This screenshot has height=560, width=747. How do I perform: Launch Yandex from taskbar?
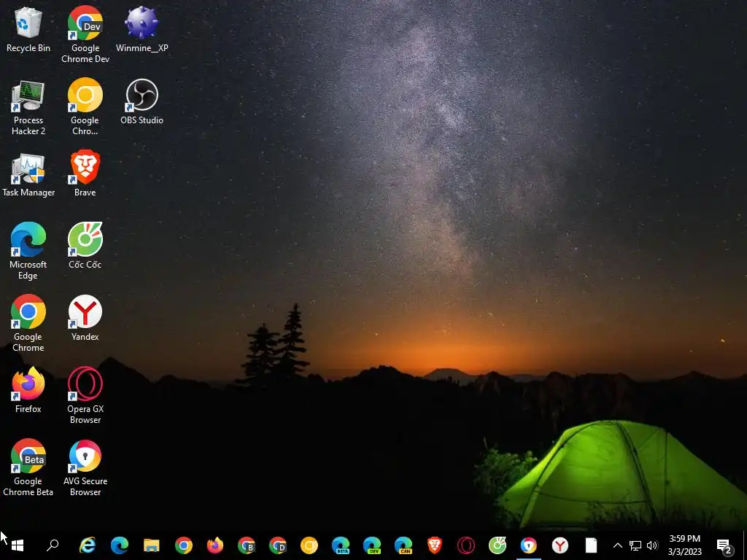click(x=560, y=545)
